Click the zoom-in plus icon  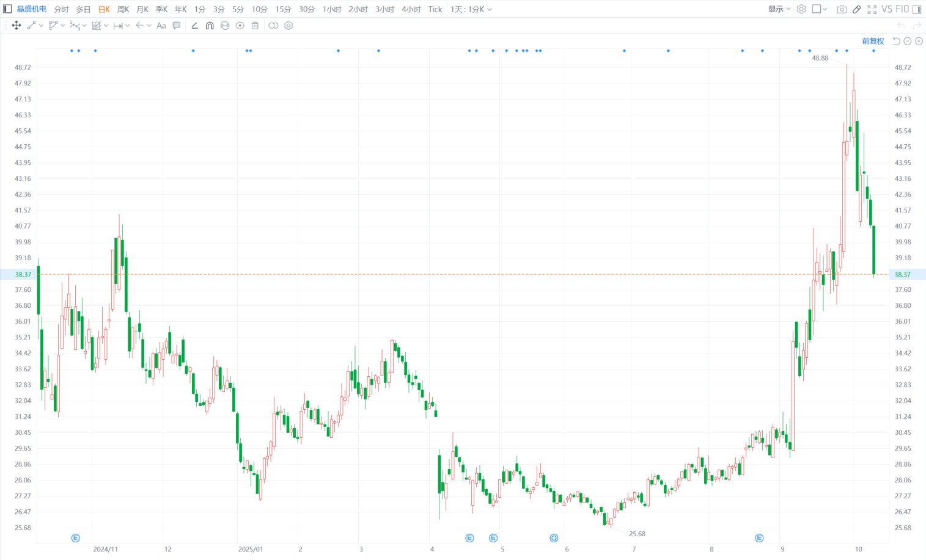(x=918, y=41)
